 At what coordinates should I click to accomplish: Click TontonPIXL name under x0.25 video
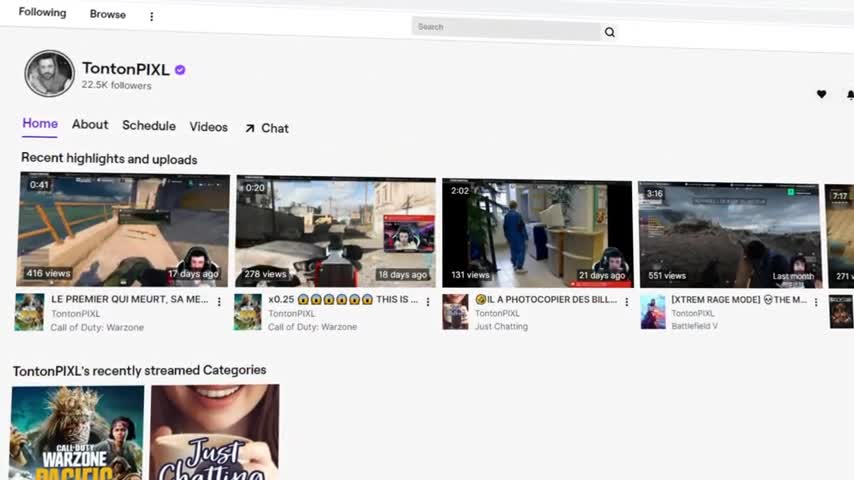tap(291, 313)
